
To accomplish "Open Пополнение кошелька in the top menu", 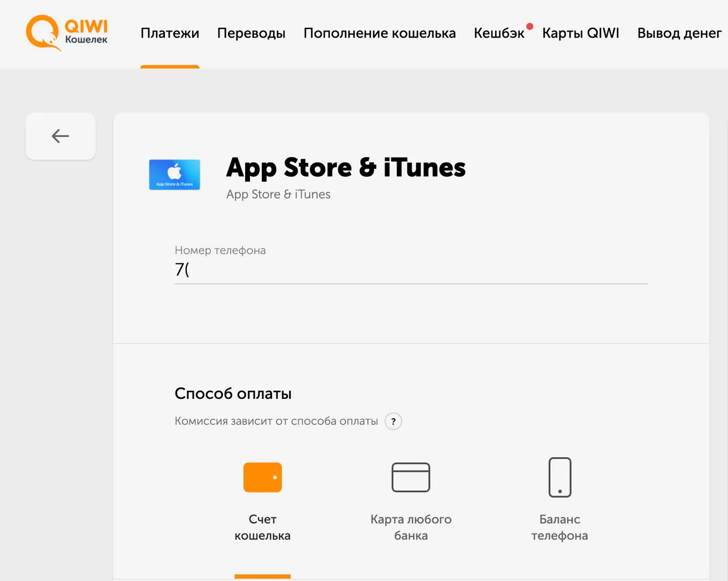I will pyautogui.click(x=380, y=33).
